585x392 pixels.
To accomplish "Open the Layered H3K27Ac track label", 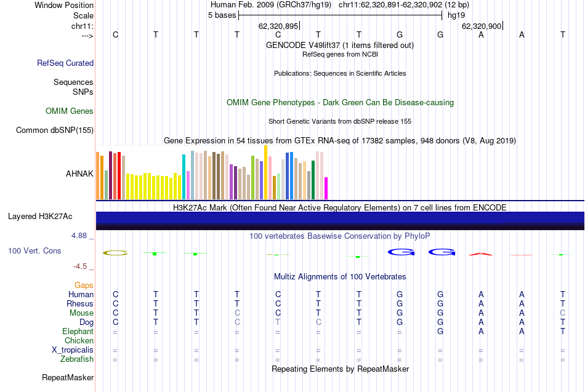I will (x=40, y=217).
